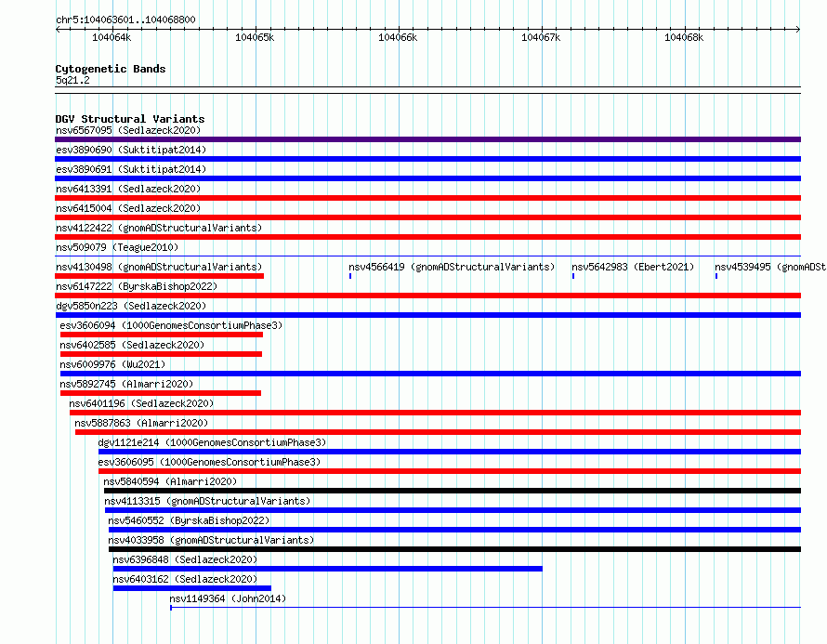
Task: Click the red nsv5892745 variant bar
Action: [161, 393]
